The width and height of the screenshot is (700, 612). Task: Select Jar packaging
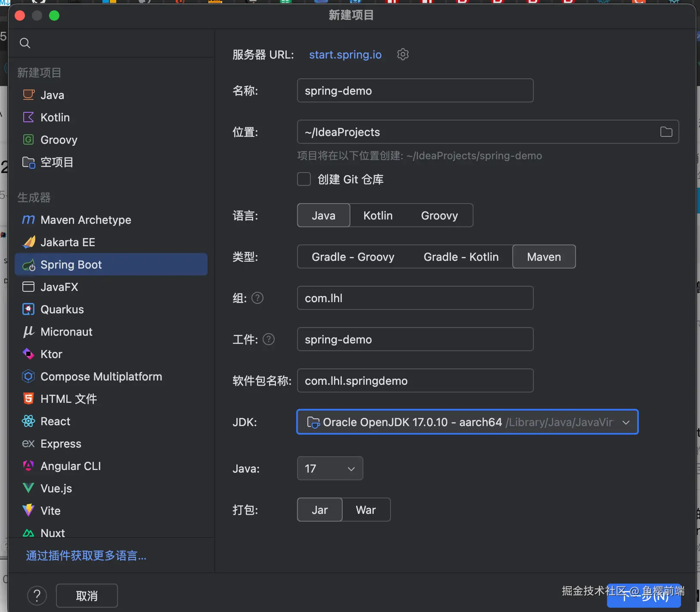(x=320, y=510)
